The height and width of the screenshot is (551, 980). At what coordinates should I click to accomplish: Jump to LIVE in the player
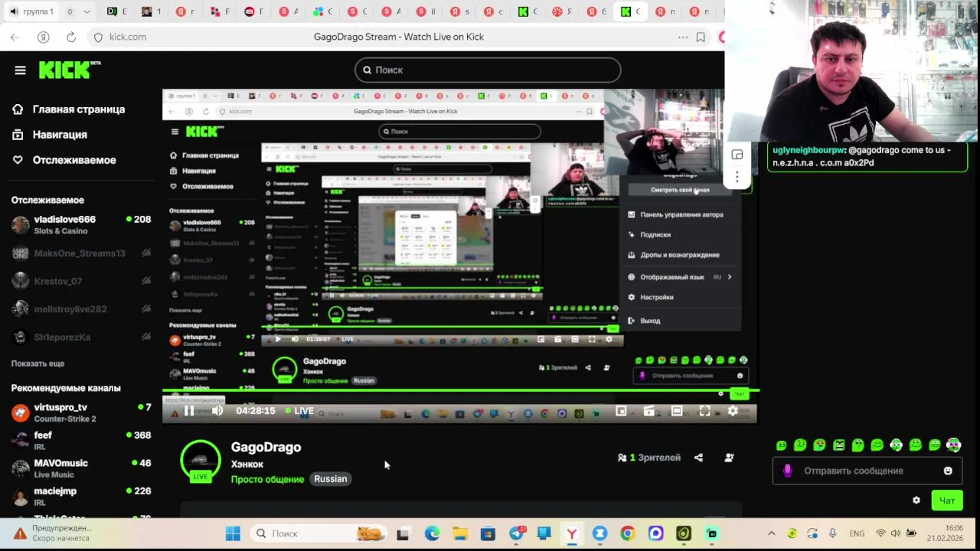pos(299,411)
